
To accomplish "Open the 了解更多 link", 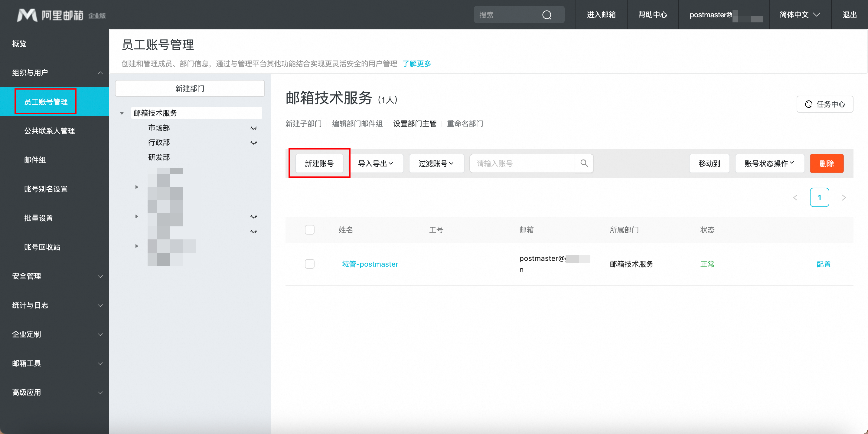I will (416, 64).
